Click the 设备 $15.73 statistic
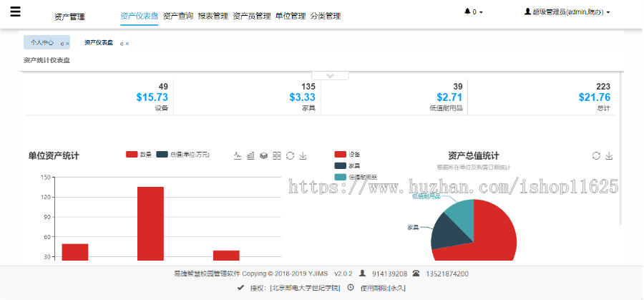Viewport: 644px width, 300px height. pyautogui.click(x=152, y=97)
